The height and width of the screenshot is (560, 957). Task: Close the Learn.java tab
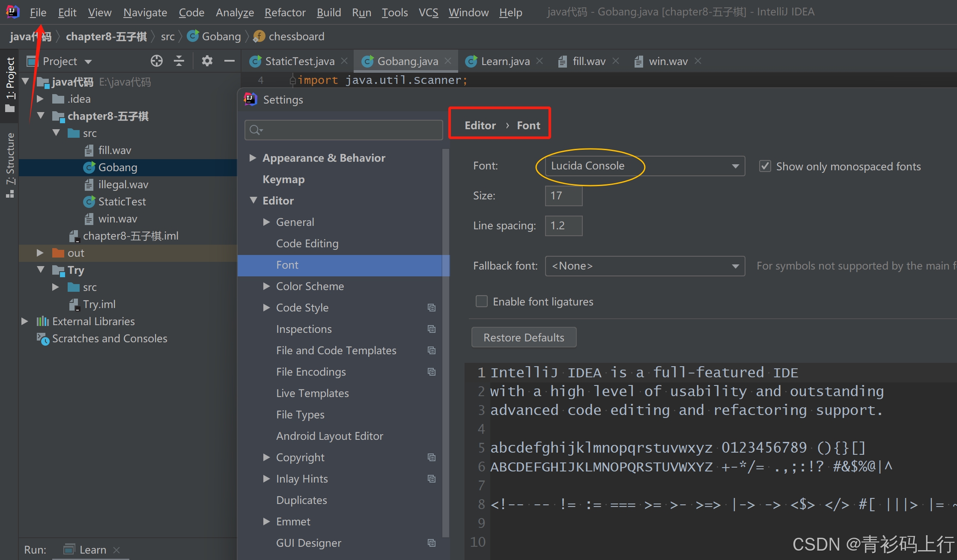[x=540, y=61]
